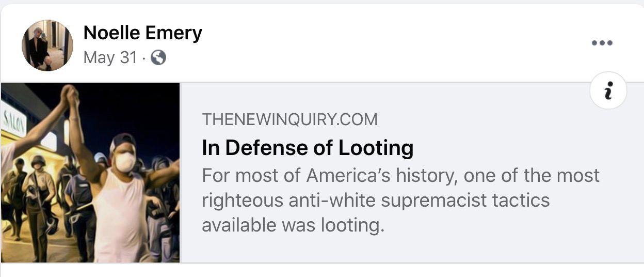Open the "In Defense of Looting" headline
Image resolution: width=644 pixels, height=277 pixels.
click(x=308, y=148)
